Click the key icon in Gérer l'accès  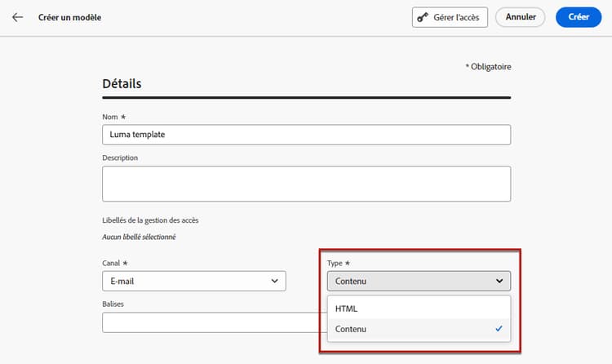423,17
